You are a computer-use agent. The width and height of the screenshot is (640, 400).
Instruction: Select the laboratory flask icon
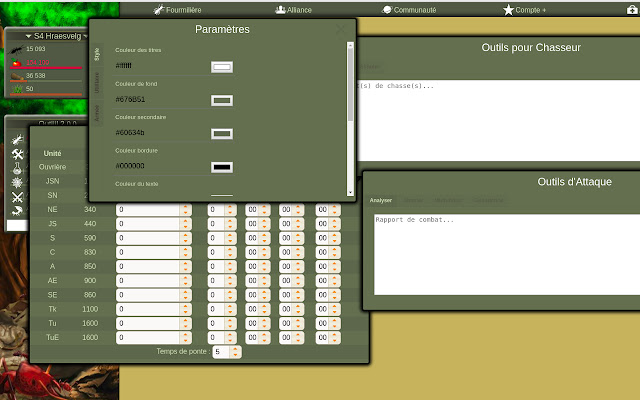[17, 168]
